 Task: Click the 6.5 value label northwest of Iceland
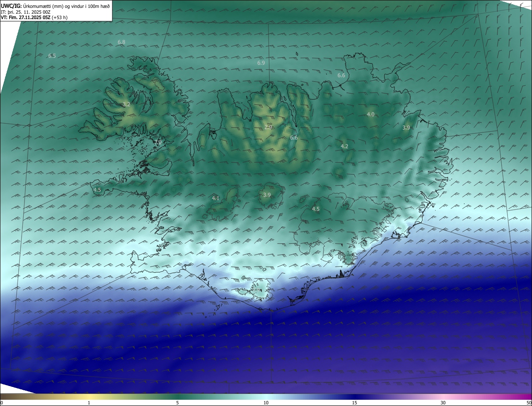[52, 56]
